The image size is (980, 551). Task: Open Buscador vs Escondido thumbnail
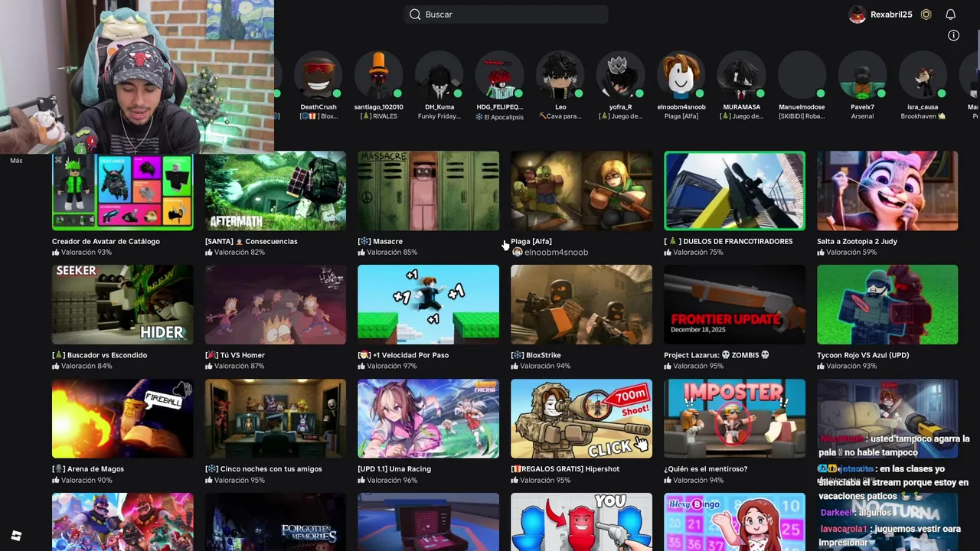(122, 305)
